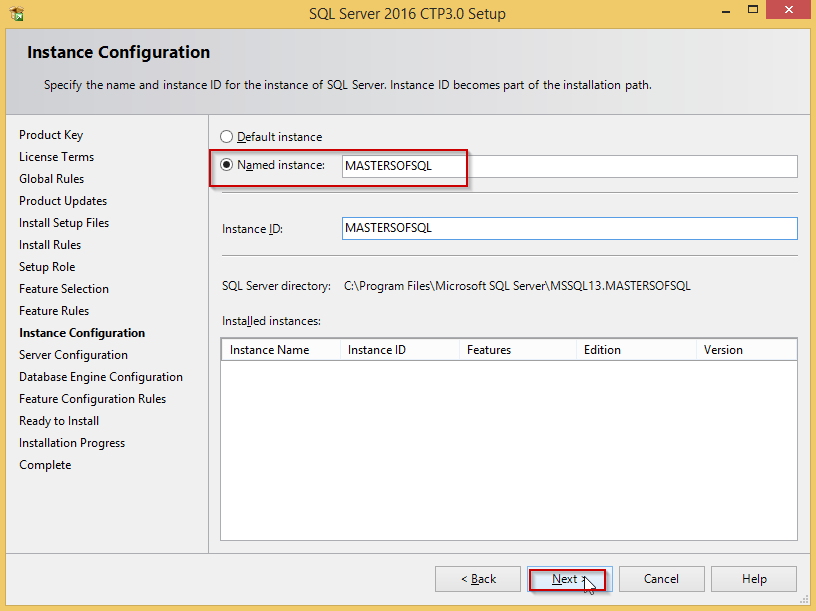Viewport: 816px width, 611px height.
Task: Minimize the setup window
Action: [x=726, y=11]
